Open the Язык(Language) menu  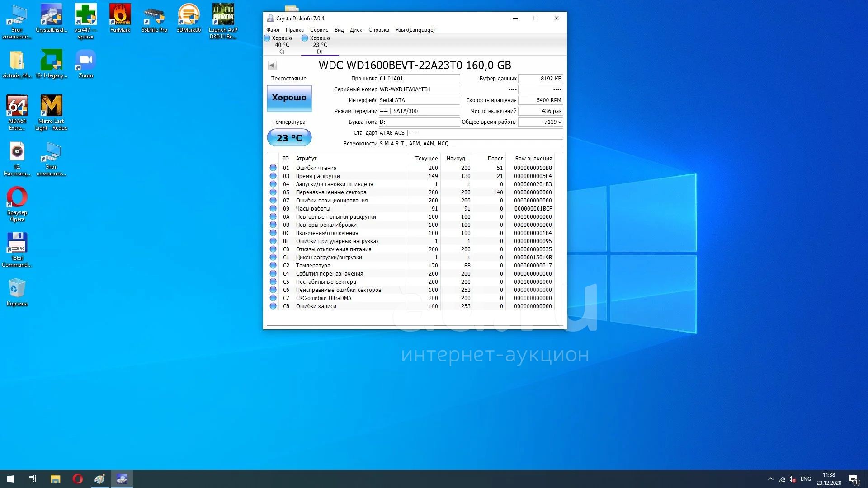click(x=415, y=30)
